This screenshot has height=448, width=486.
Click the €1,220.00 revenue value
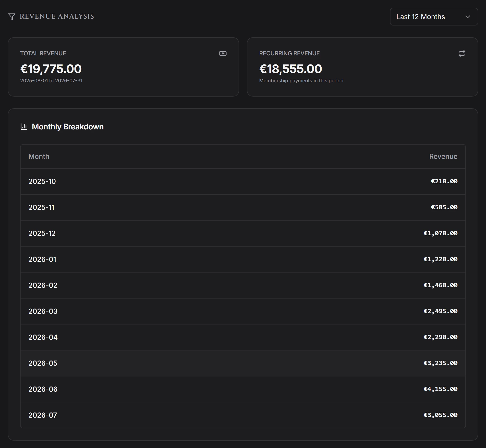(x=440, y=259)
